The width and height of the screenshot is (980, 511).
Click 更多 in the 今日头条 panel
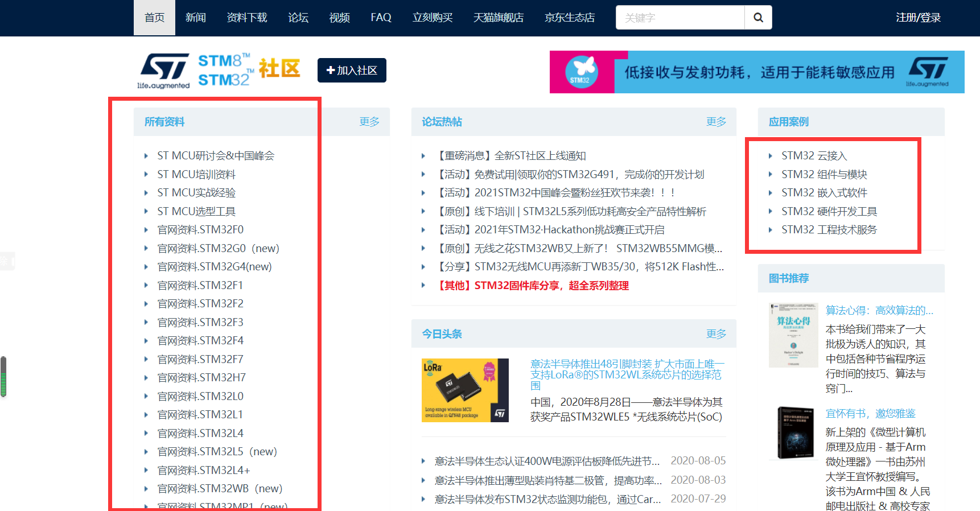[x=716, y=334]
